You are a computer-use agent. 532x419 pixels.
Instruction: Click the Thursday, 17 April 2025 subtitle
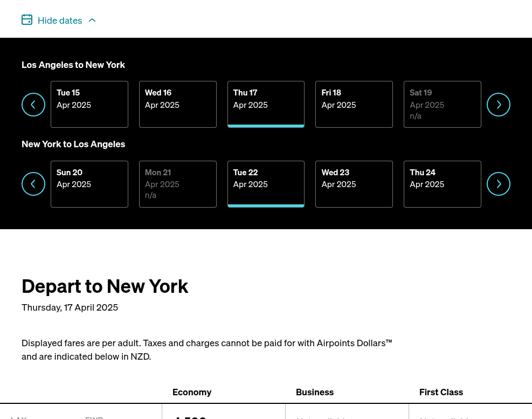pos(70,307)
